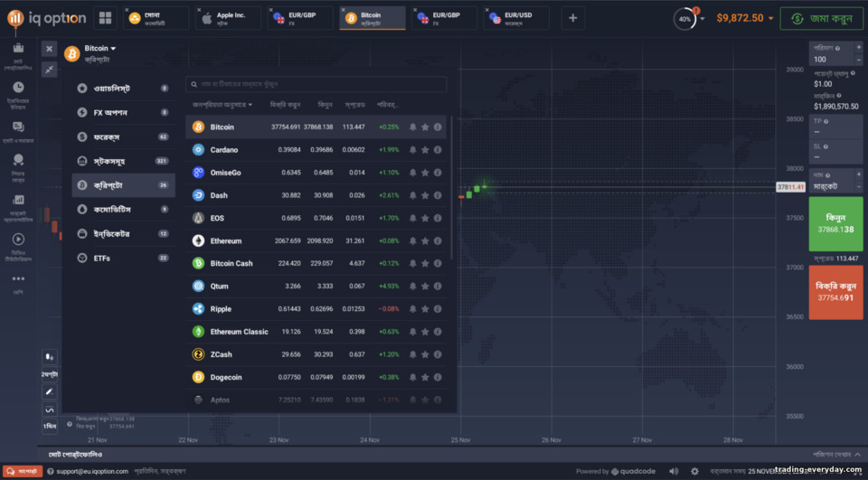Screen dimensions: 868x480
Task: Open support@eu.iqoption.com link
Action: (x=92, y=471)
